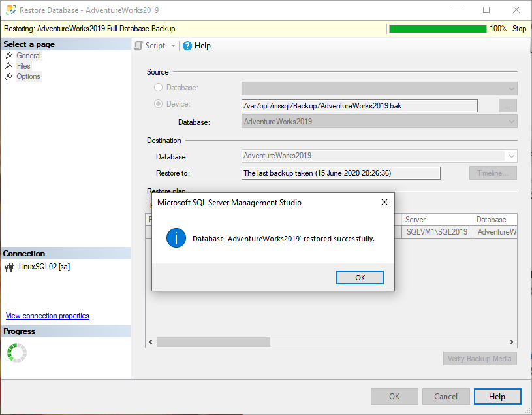Close the Microsoft SQL Server Management Studio dialog
Image resolution: width=532 pixels, height=415 pixels.
click(x=384, y=202)
